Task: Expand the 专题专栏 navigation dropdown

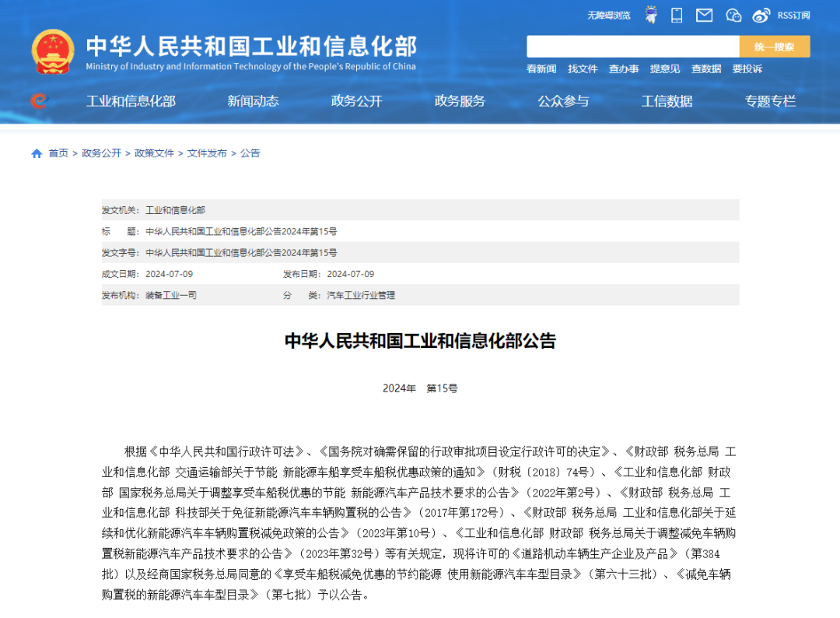Action: pos(770,101)
